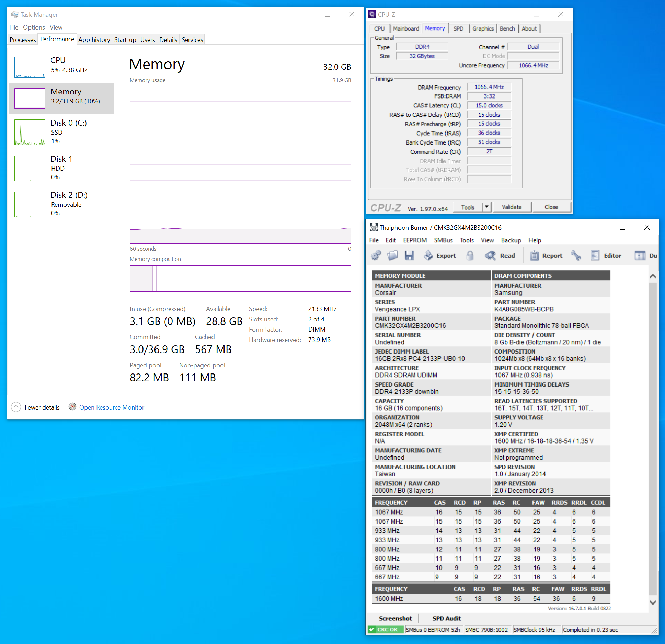The width and height of the screenshot is (665, 644).
Task: Open Thaiphoon Burner Edit menu
Action: tap(391, 240)
